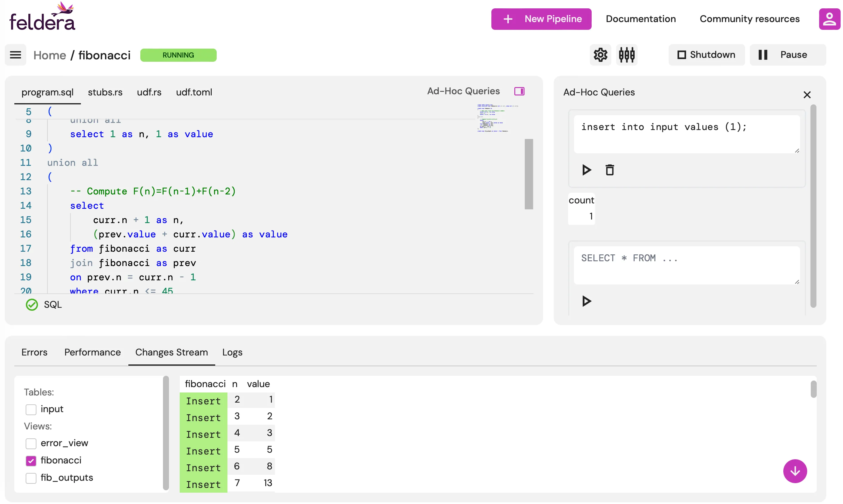Close the Ad-Hoc Queries panel

807,95
